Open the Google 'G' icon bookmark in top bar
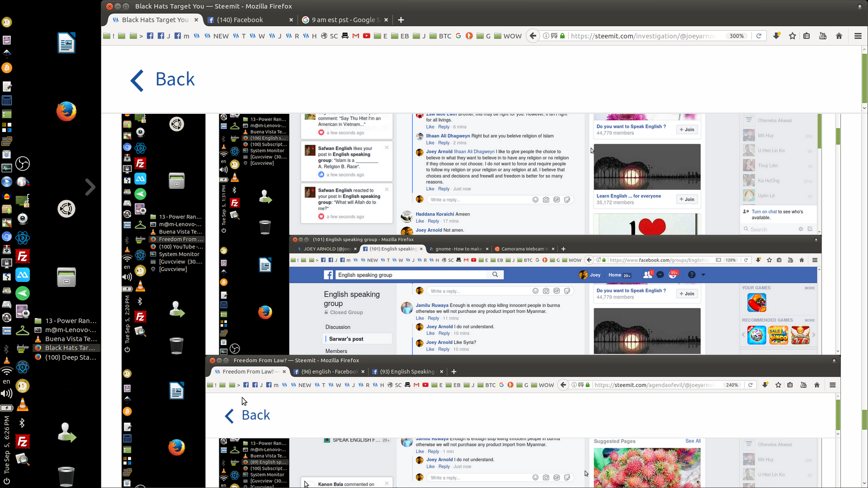This screenshot has width=868, height=488. click(x=458, y=36)
